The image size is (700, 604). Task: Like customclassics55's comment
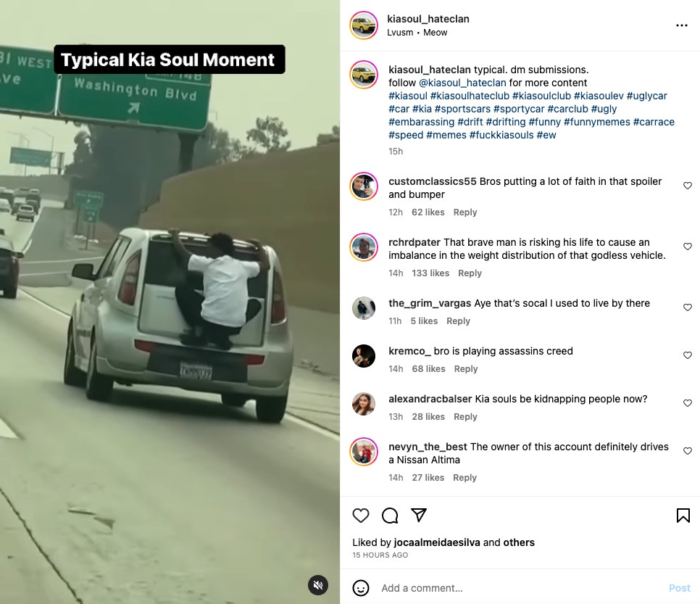(x=688, y=186)
